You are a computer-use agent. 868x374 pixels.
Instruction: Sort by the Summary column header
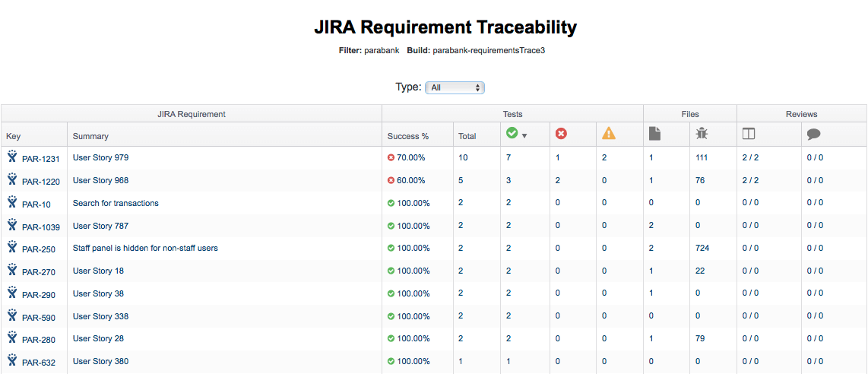point(90,136)
